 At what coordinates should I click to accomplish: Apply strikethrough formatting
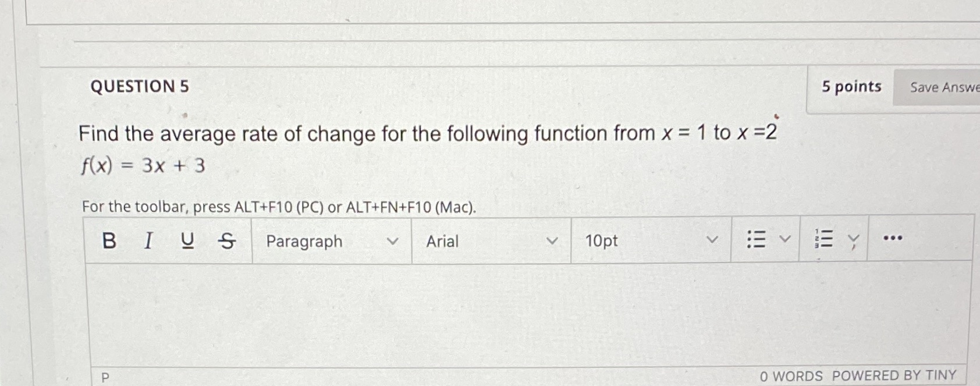[x=226, y=241]
